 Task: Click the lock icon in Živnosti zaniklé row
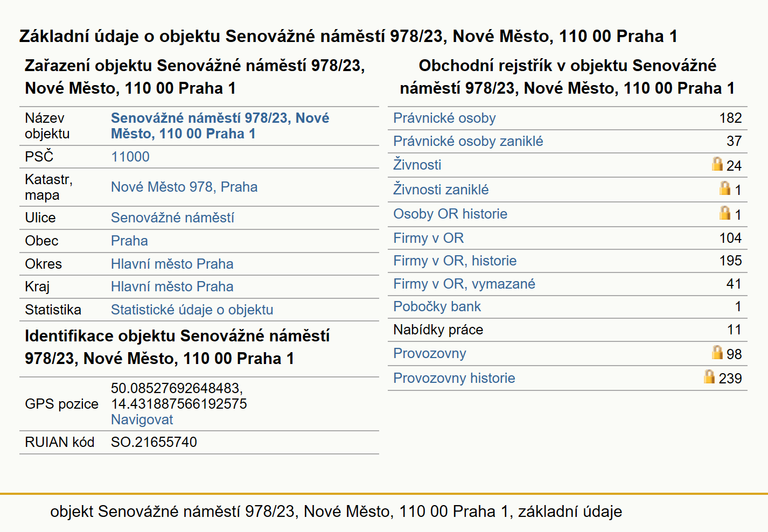pyautogui.click(x=725, y=188)
